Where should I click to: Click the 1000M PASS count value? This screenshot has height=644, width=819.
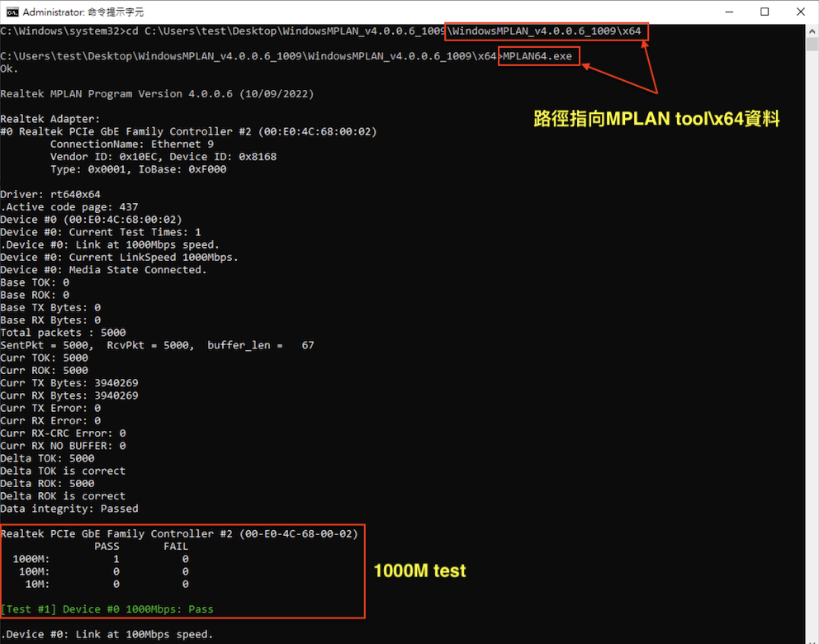click(116, 558)
